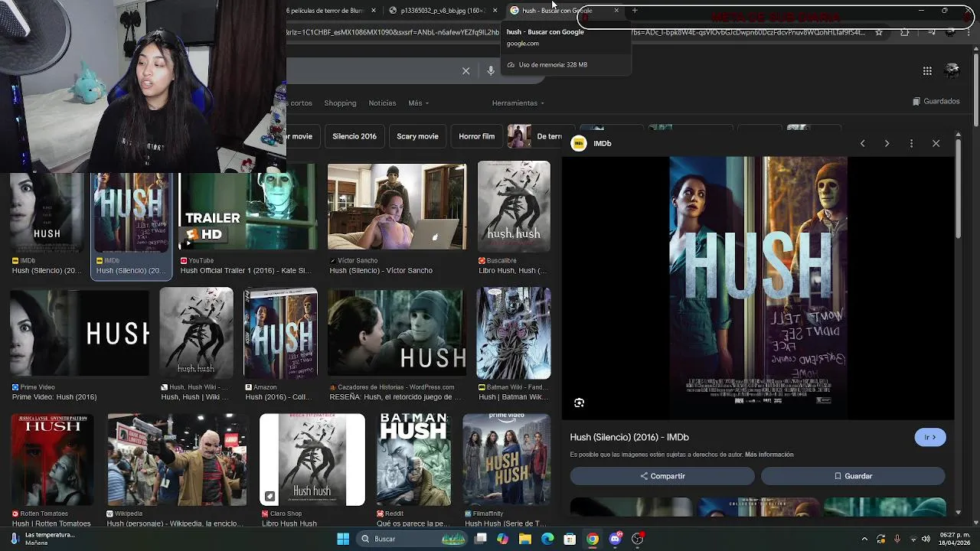Start voice search with the microphone icon
Viewport: 980px width, 551px height.
[491, 71]
